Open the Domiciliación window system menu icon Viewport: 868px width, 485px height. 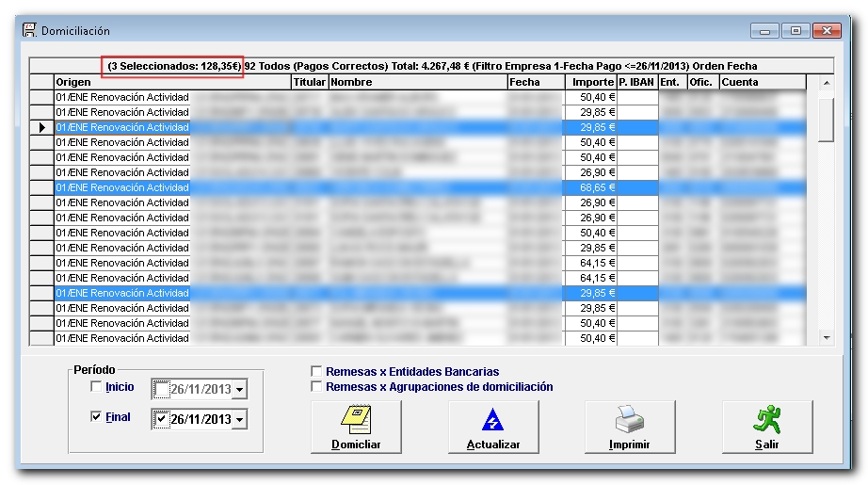coord(29,30)
